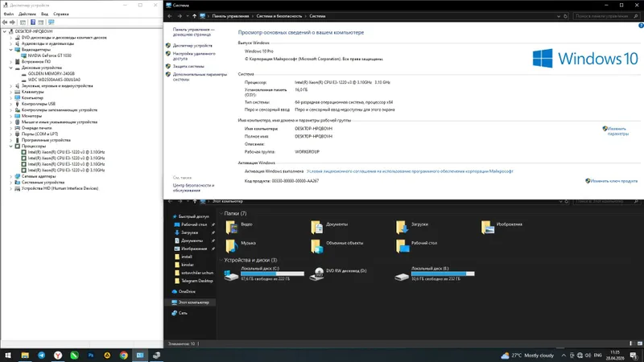The height and width of the screenshot is (362, 644).
Task: Open the Музыка folder icon in Explorer
Action: 231,245
